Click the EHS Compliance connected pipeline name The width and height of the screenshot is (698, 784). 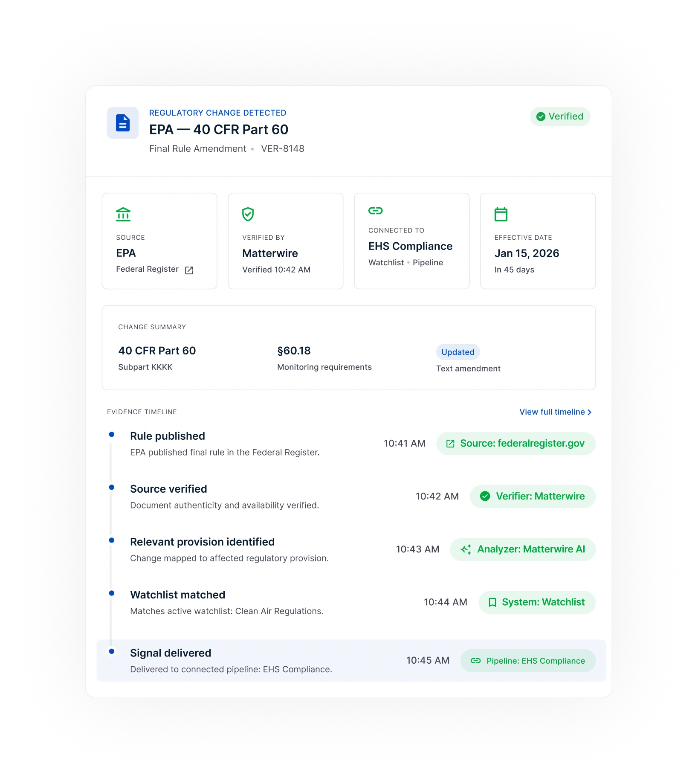pyautogui.click(x=410, y=246)
